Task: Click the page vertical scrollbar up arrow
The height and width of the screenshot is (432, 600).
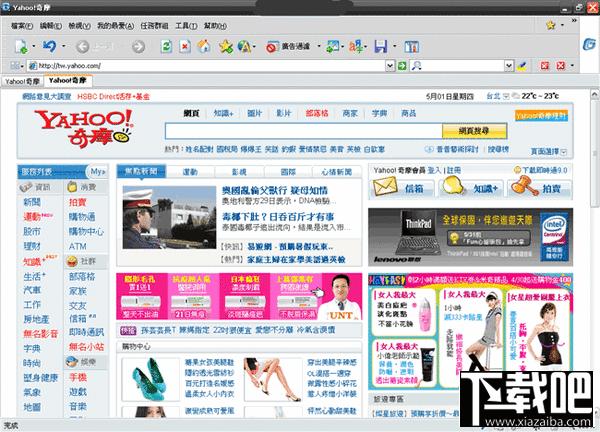Action: tap(595, 93)
